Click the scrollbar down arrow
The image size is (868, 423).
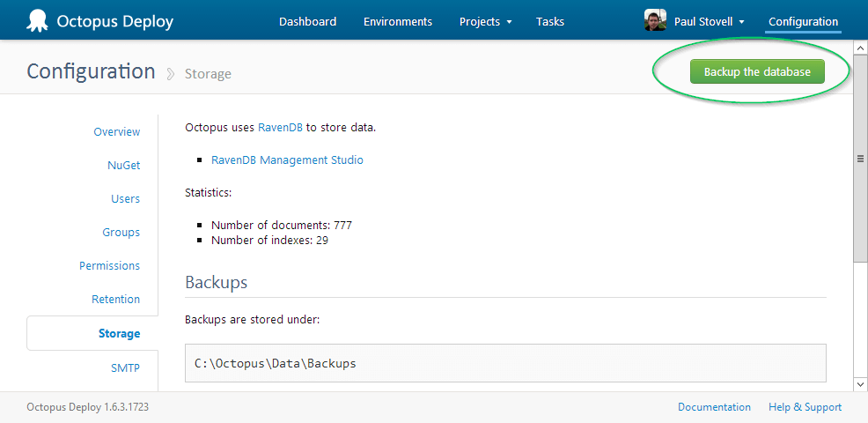click(860, 384)
